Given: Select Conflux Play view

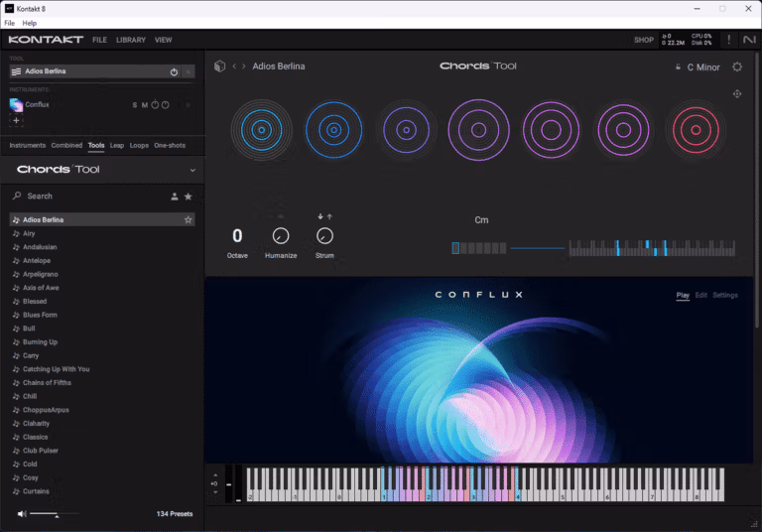Looking at the screenshot, I should pos(683,295).
